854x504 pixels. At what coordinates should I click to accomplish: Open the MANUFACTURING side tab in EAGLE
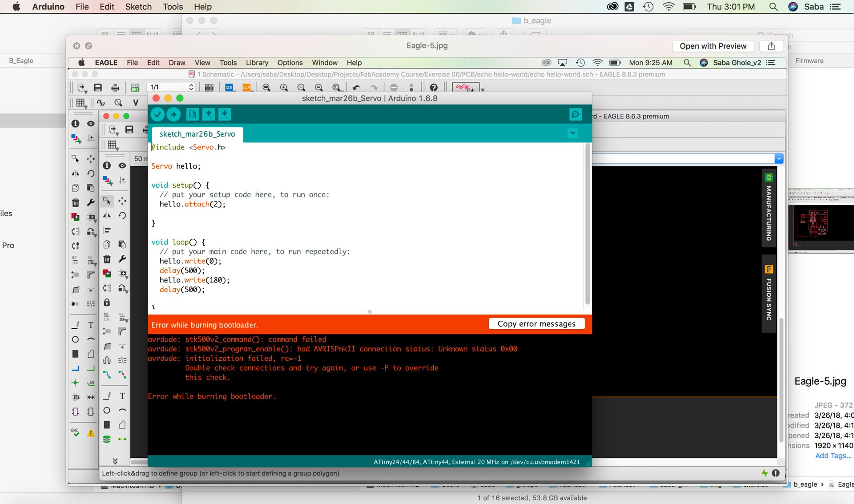point(769,208)
